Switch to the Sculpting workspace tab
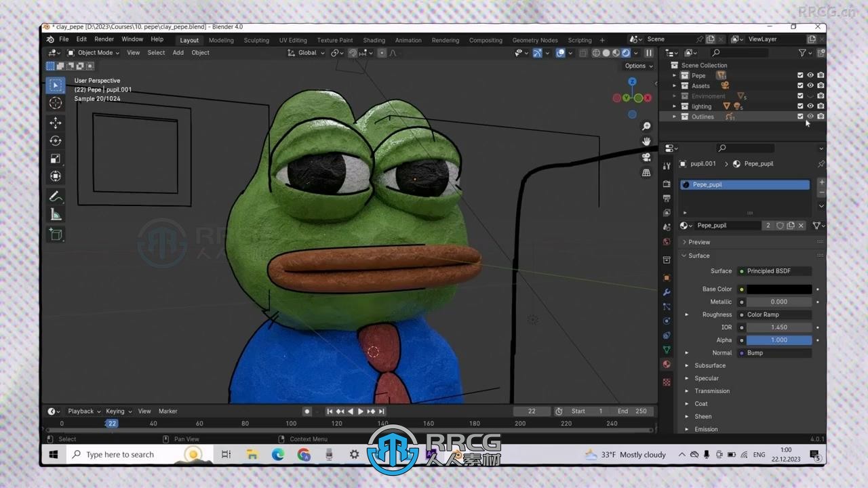This screenshot has height=488, width=868. tap(256, 40)
